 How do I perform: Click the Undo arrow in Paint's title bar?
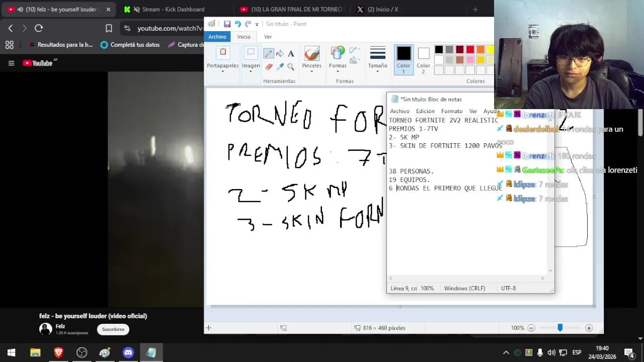tap(237, 24)
